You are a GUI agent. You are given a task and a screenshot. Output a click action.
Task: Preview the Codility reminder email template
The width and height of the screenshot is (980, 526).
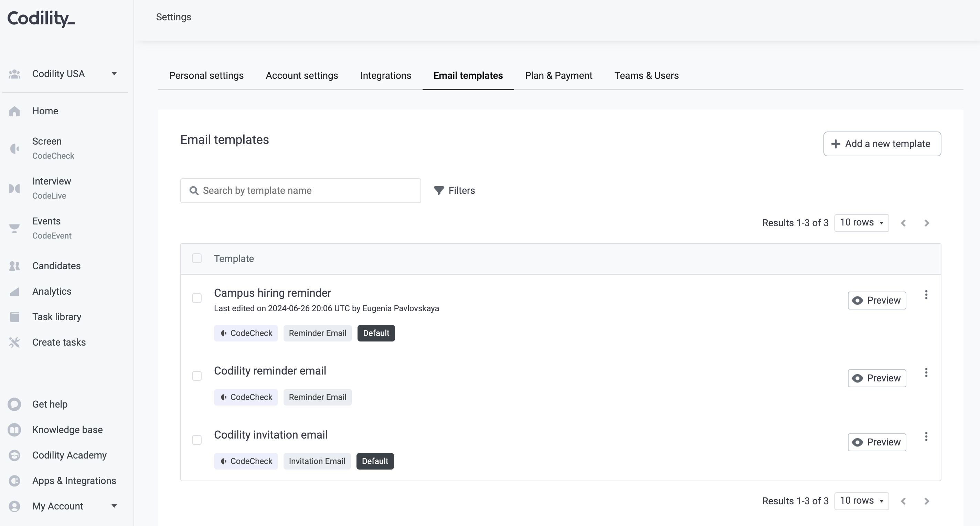[877, 378]
